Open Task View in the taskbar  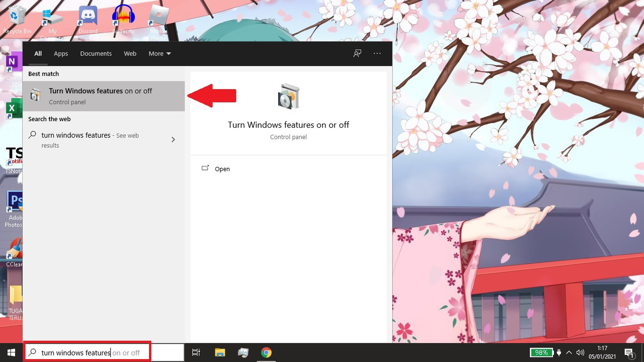196,352
